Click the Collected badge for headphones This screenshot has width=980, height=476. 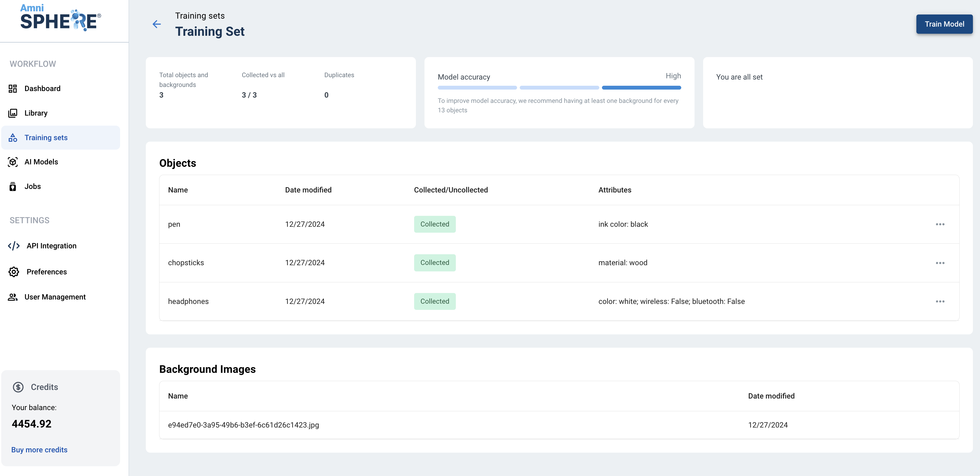coord(435,302)
